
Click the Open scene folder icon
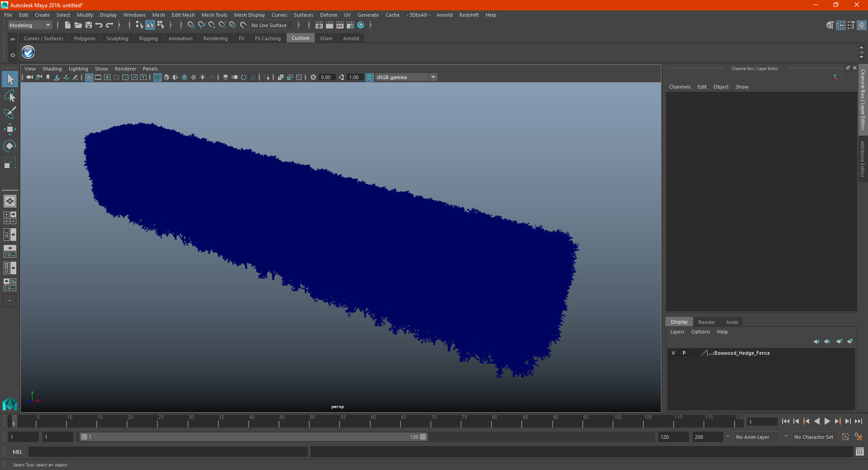coord(78,25)
